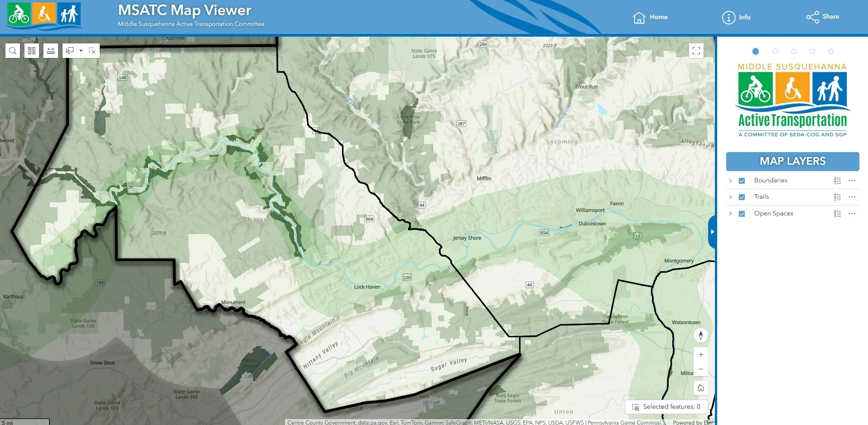Toggle fullscreen map view

[x=696, y=51]
